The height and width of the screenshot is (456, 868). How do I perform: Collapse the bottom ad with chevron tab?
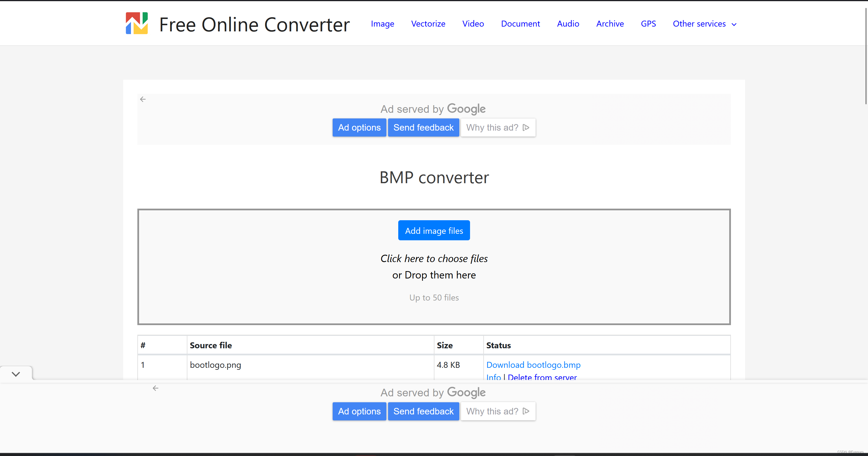16,374
